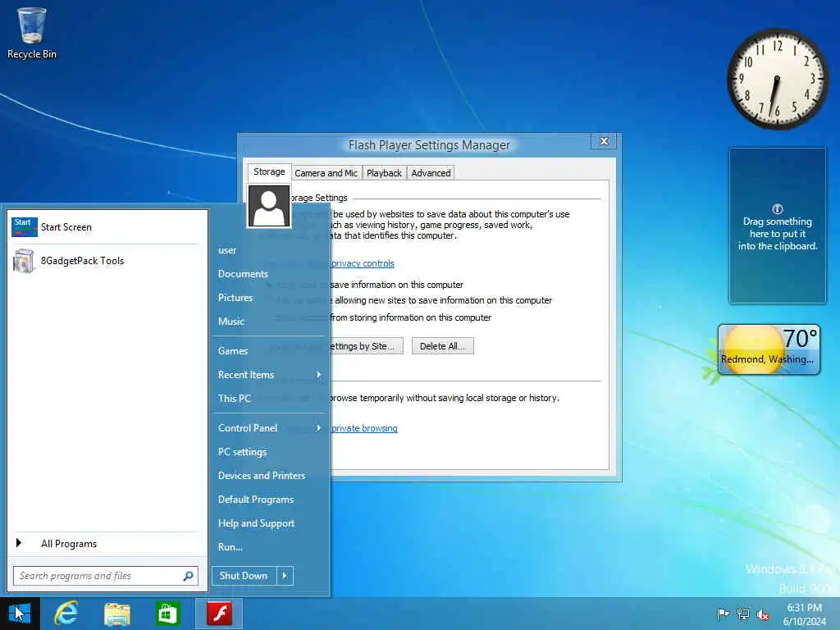
Task: Open Games from the Start menu
Action: (232, 351)
